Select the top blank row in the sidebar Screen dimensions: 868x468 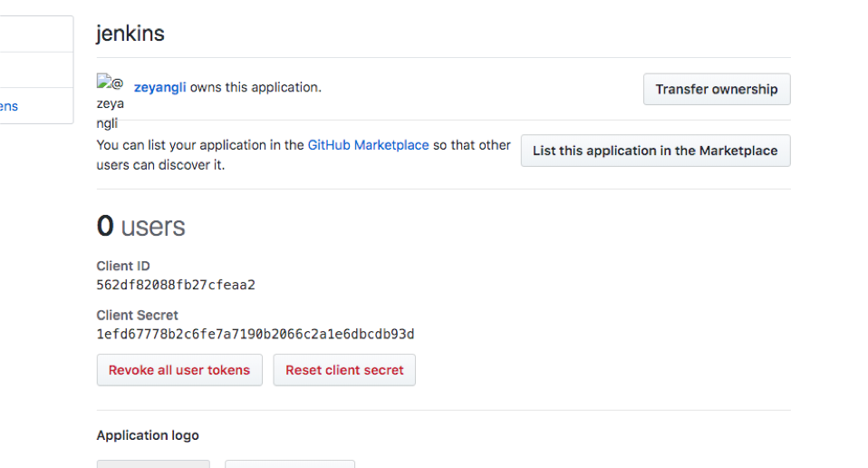click(36, 34)
